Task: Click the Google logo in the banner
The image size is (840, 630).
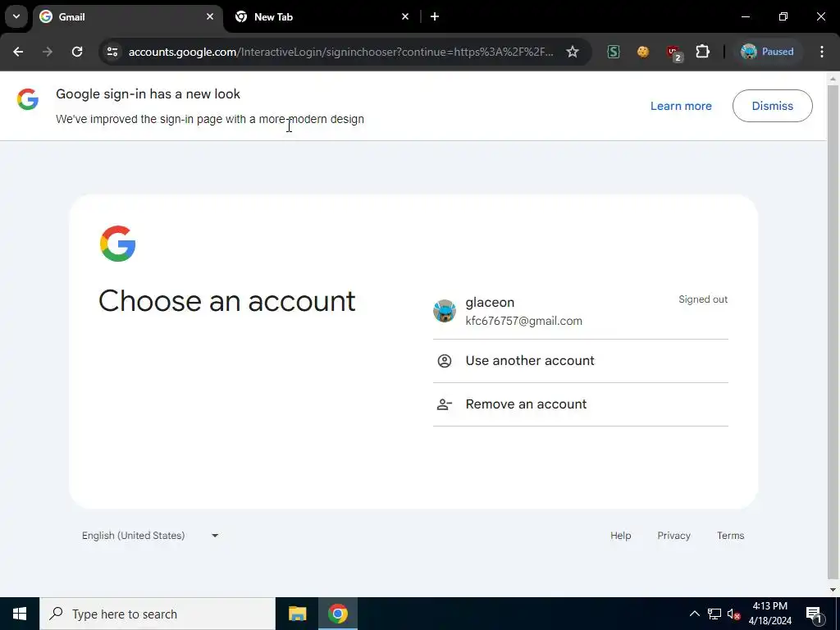Action: coord(28,99)
